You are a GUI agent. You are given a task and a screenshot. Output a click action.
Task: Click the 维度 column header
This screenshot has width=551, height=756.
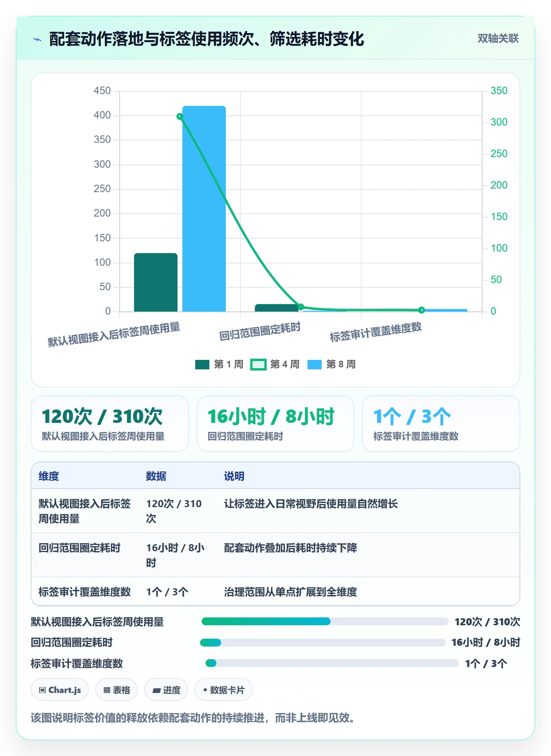point(49,476)
